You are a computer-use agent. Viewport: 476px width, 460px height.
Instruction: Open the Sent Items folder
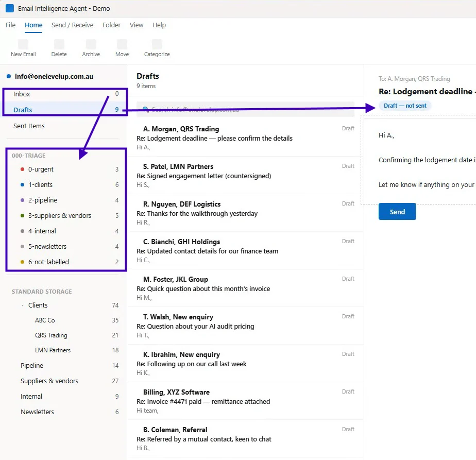[62, 126]
